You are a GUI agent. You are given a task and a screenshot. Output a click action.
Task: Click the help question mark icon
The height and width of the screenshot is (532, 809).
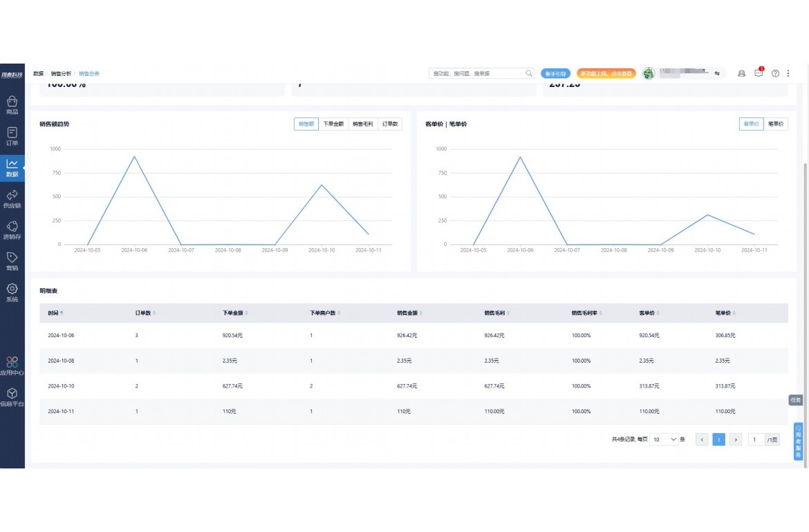tap(775, 73)
